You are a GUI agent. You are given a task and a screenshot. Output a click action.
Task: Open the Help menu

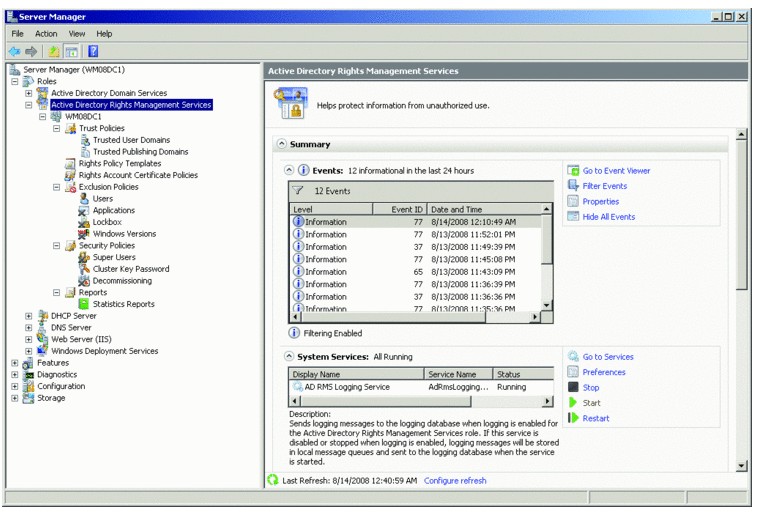104,33
